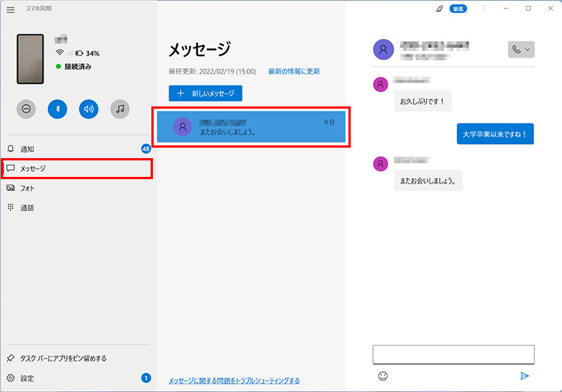Toggle the phone's Bluetooth button

[x=58, y=109]
